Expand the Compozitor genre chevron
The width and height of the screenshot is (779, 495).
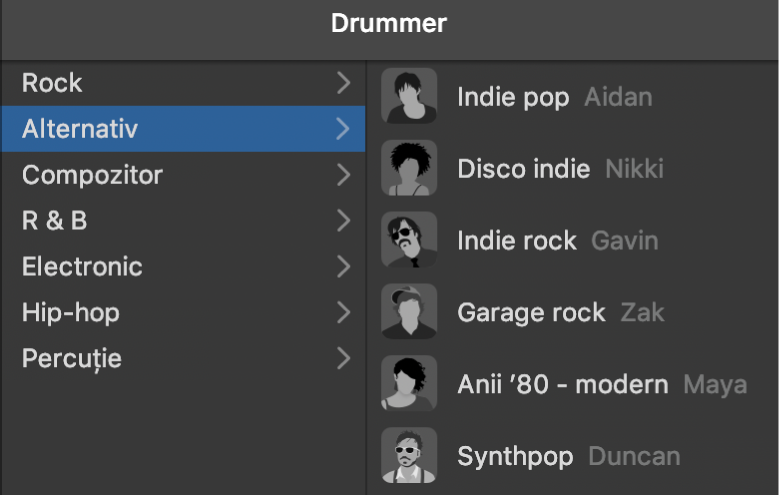coord(343,174)
